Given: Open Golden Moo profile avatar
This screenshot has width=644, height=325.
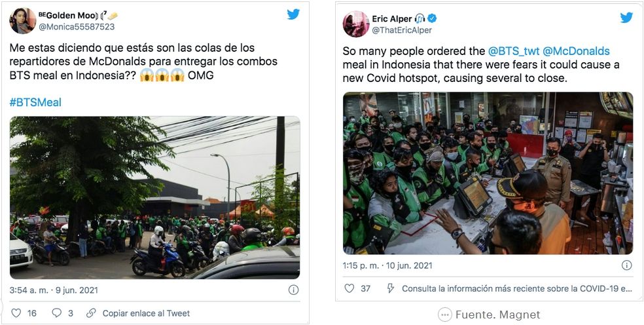Looking at the screenshot, I should pyautogui.click(x=23, y=20).
